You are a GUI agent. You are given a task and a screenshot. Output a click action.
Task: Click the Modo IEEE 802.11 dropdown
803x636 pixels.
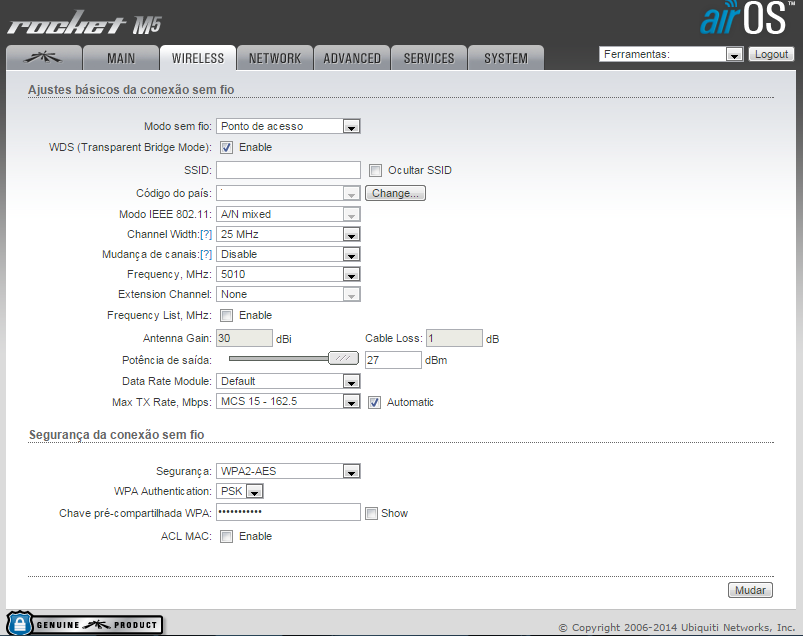tap(288, 214)
